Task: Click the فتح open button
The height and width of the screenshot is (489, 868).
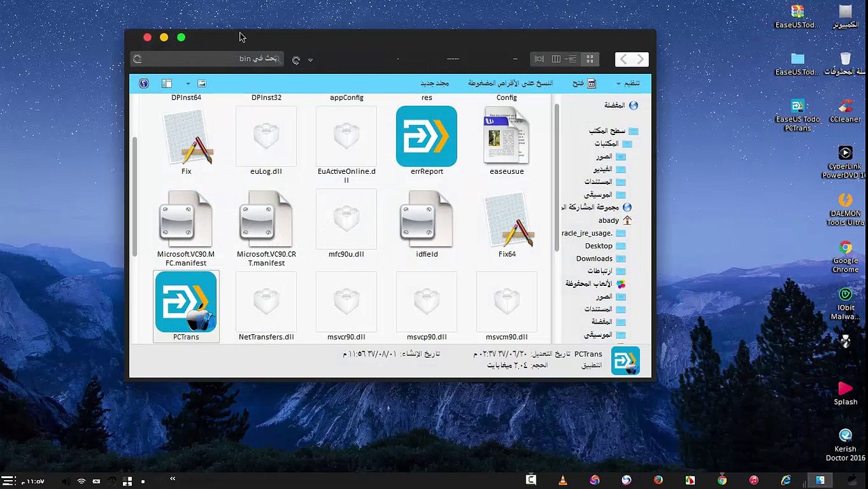Action: click(584, 84)
